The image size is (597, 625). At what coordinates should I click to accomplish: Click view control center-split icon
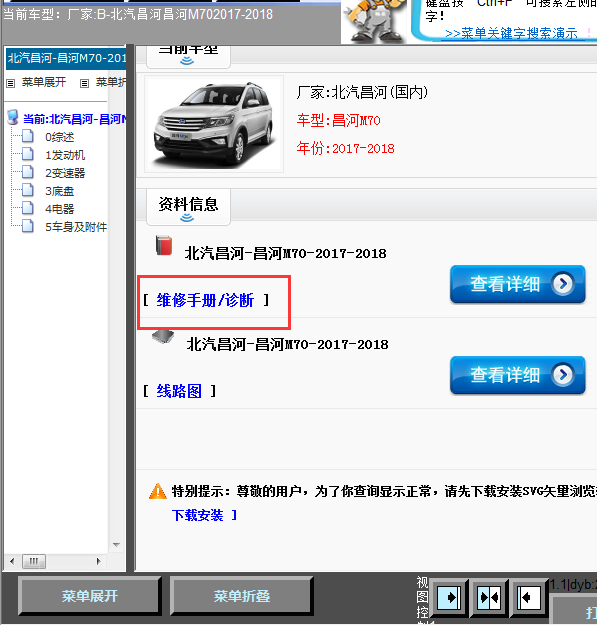(489, 597)
